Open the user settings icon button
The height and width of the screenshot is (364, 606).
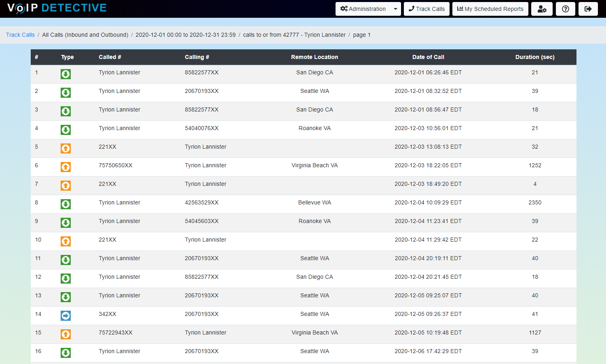click(542, 9)
